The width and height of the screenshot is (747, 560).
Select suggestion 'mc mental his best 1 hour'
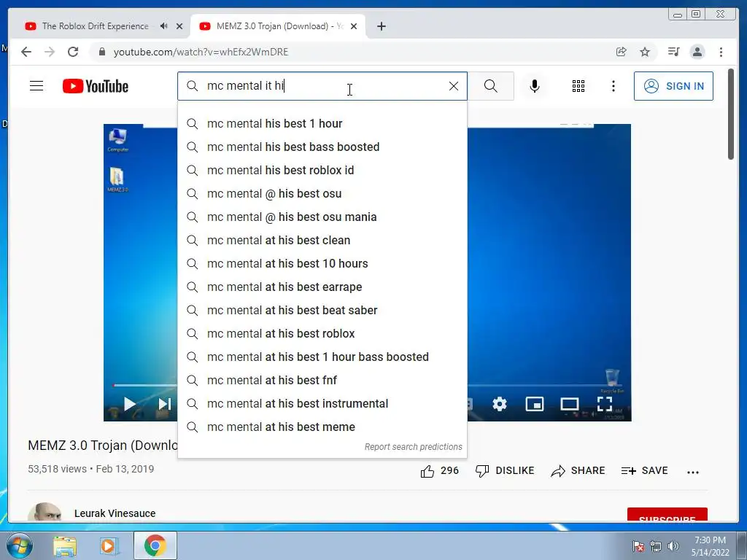point(322,124)
